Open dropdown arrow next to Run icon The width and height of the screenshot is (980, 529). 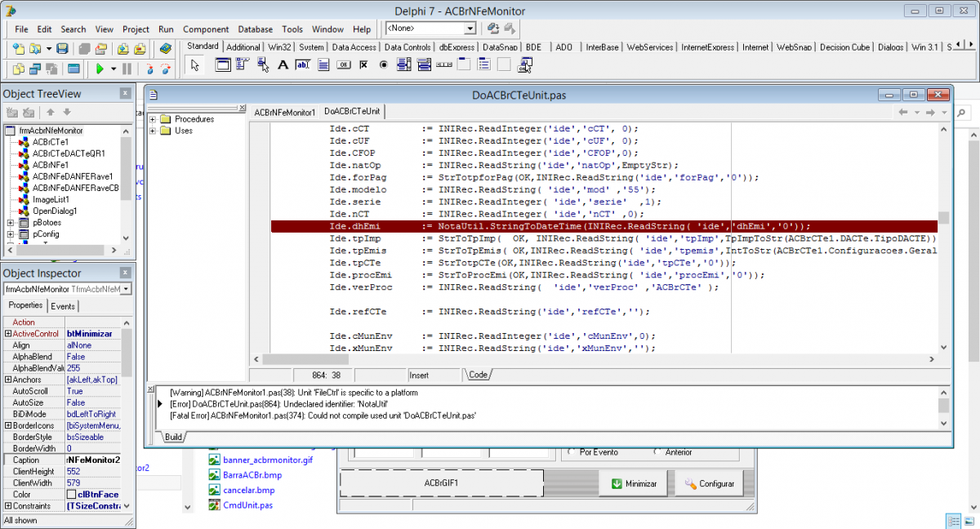(x=113, y=69)
